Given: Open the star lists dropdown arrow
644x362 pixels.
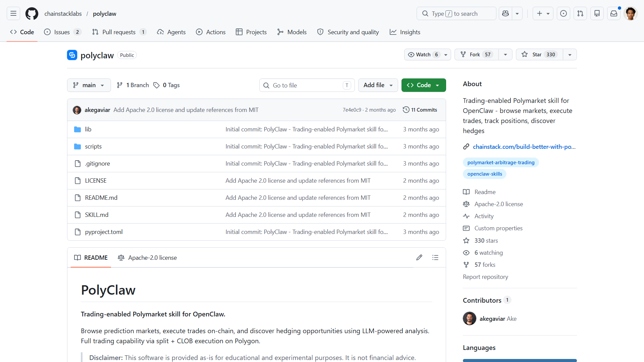Looking at the screenshot, I should pyautogui.click(x=570, y=55).
